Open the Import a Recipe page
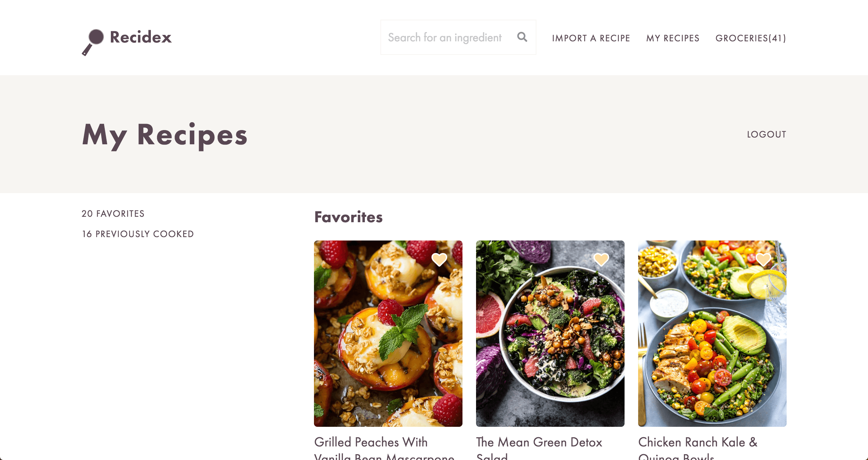This screenshot has width=868, height=460. tap(591, 38)
